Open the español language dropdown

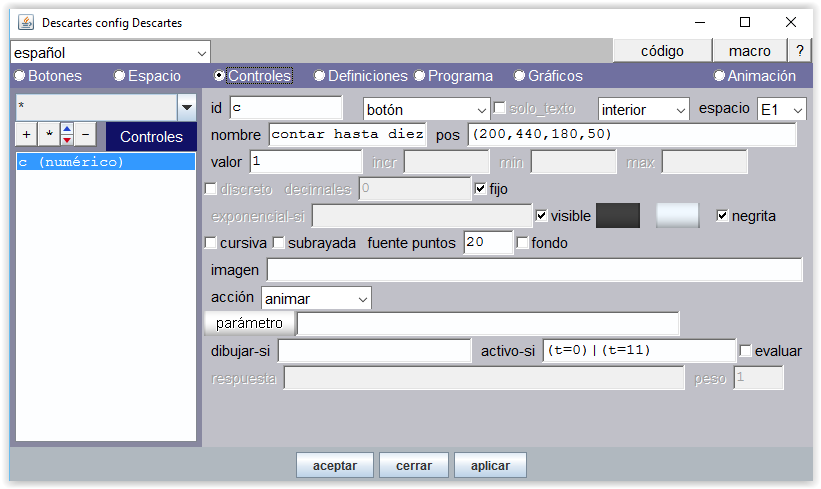point(110,52)
